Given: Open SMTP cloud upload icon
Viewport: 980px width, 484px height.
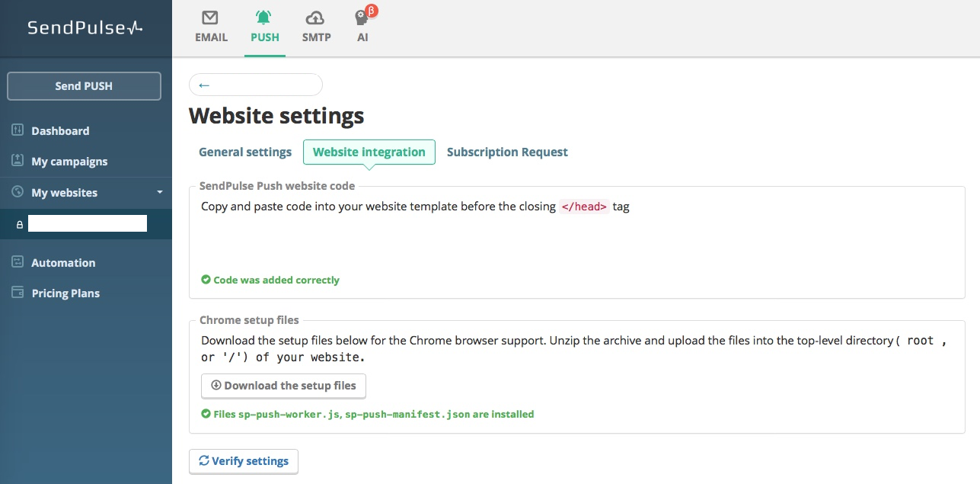Looking at the screenshot, I should (314, 18).
